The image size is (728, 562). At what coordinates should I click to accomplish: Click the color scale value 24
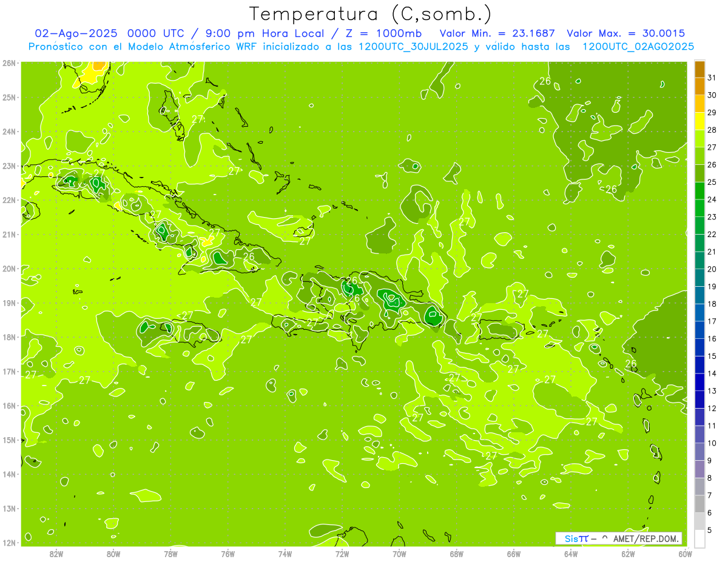click(x=712, y=199)
